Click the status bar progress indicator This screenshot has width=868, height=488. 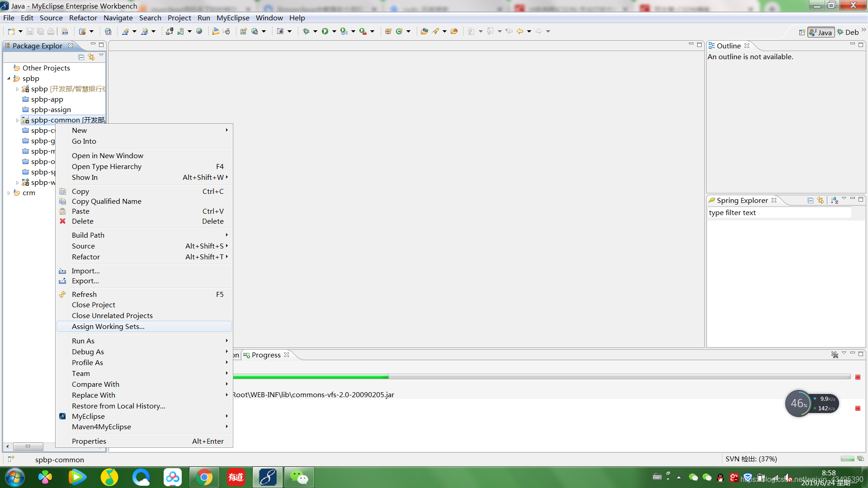[848, 459]
